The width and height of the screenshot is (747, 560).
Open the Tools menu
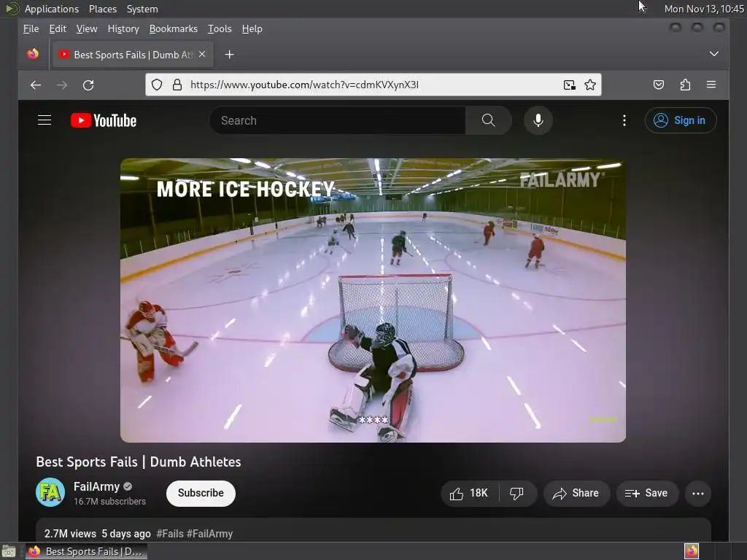tap(220, 29)
